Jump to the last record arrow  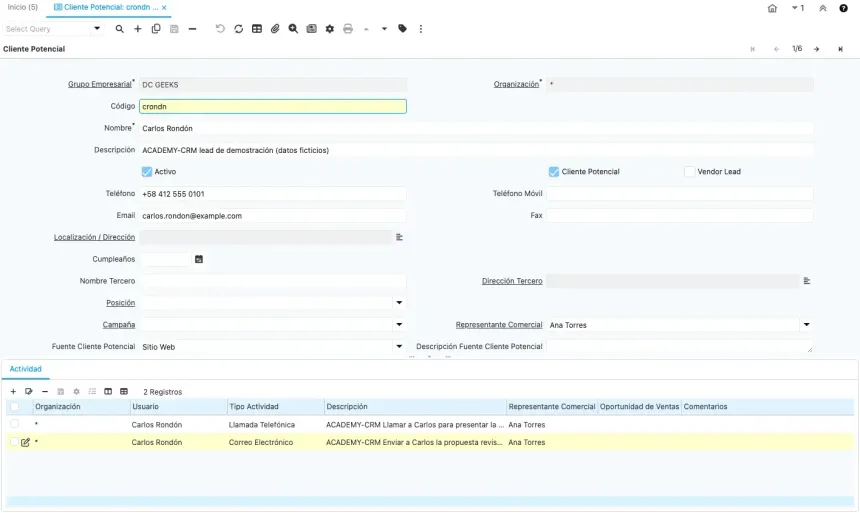click(840, 49)
